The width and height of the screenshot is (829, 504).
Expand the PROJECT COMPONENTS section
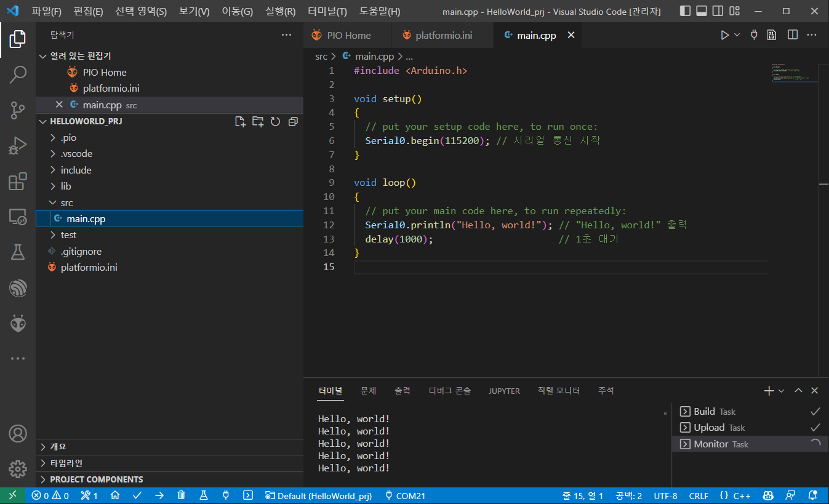(170, 479)
